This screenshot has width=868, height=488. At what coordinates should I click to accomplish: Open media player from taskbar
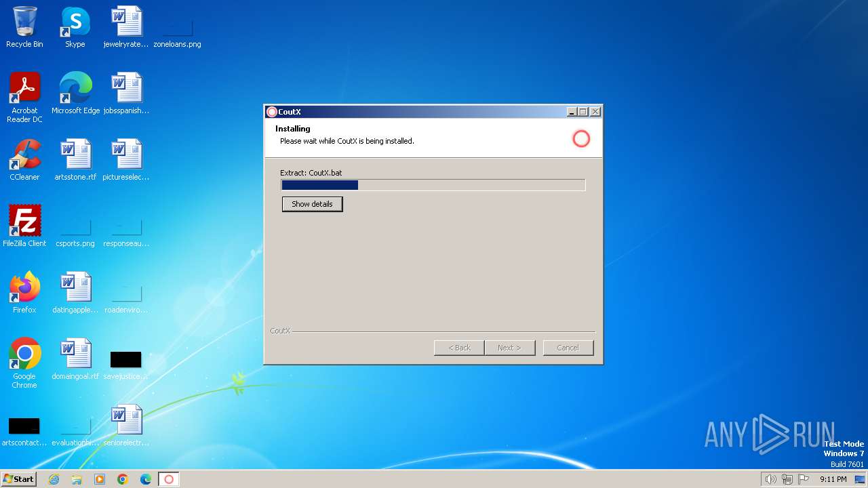point(100,479)
